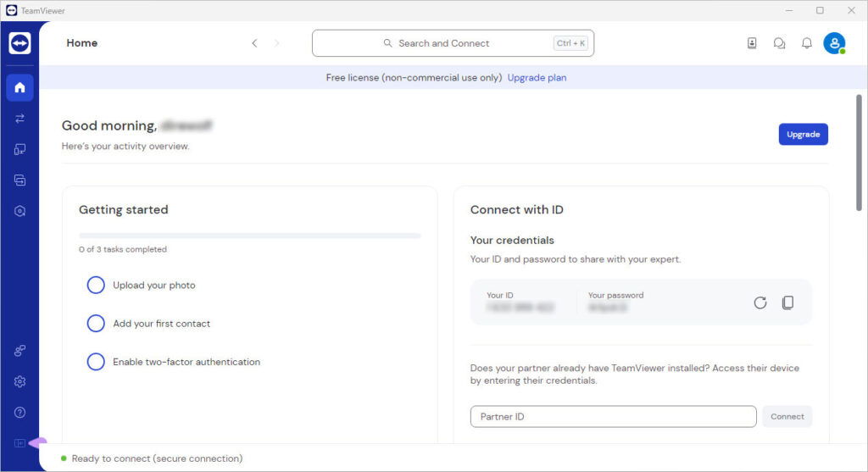Copy your credentials with the clipboard icon
Screen dimensions: 868x472
point(787,303)
